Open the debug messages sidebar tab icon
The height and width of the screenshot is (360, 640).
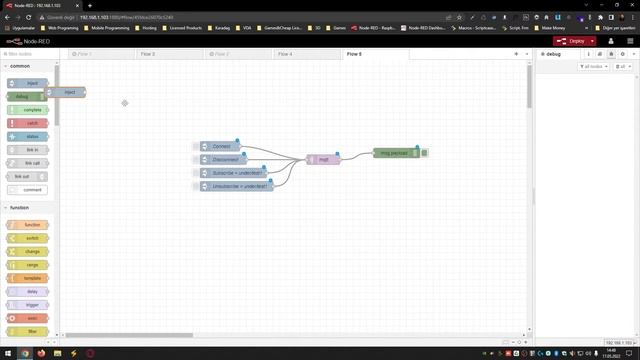(611, 54)
